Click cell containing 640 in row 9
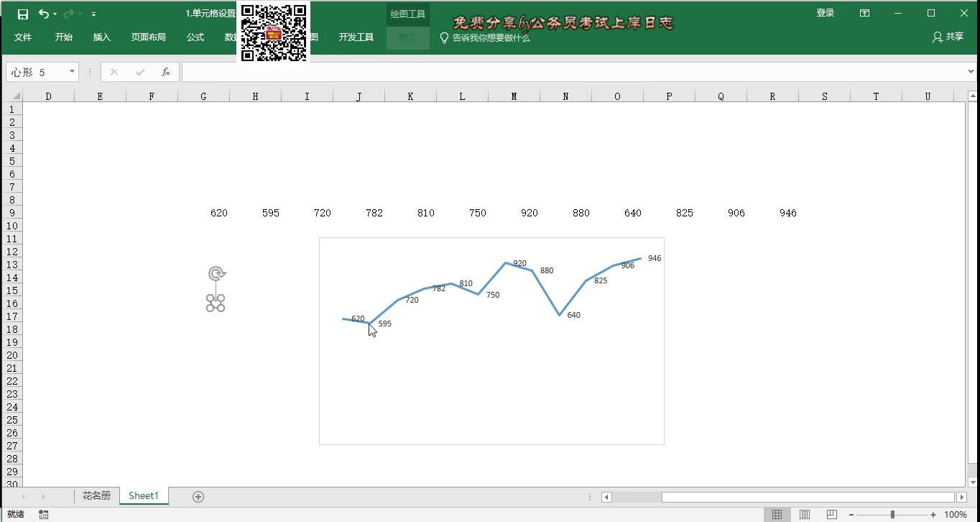 (617, 213)
